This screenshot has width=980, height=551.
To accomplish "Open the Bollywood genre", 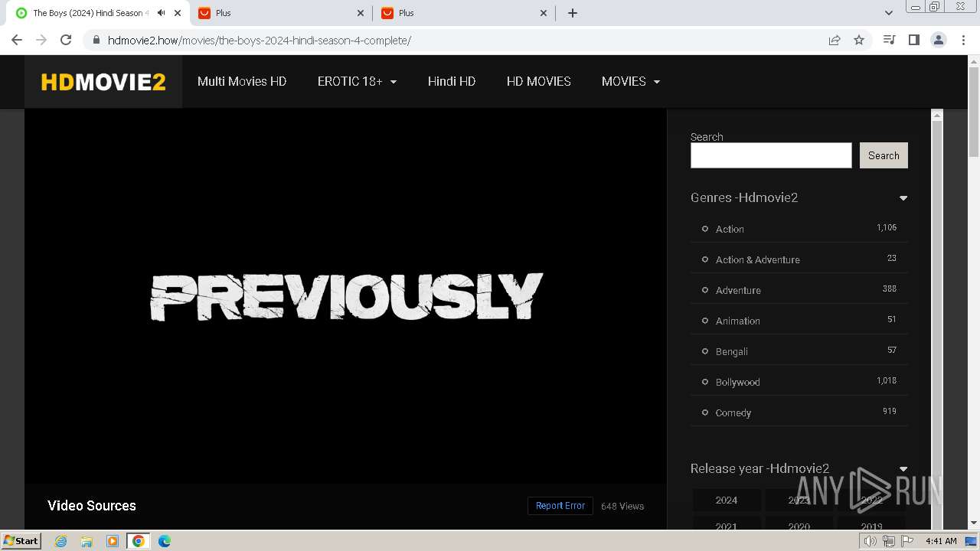I will 738,382.
